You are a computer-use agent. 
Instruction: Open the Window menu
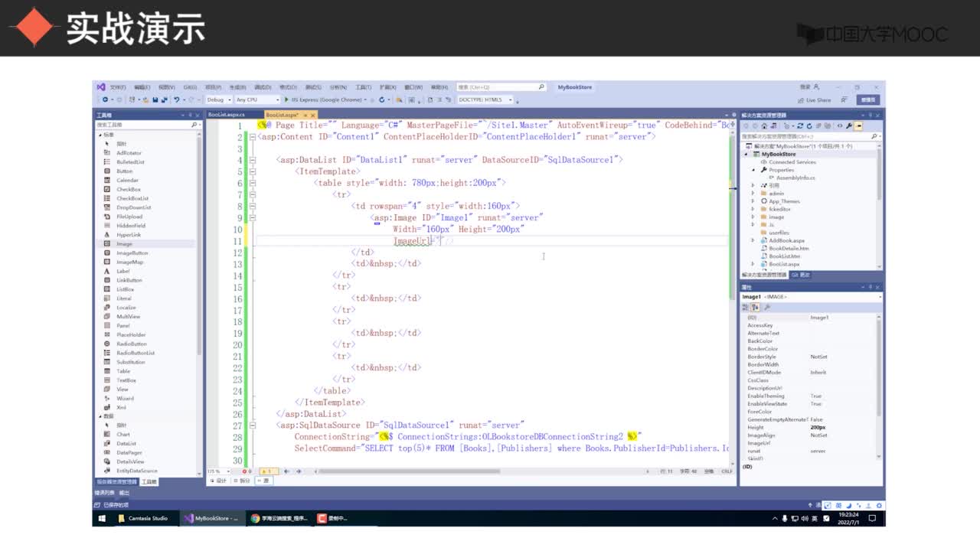(x=413, y=87)
